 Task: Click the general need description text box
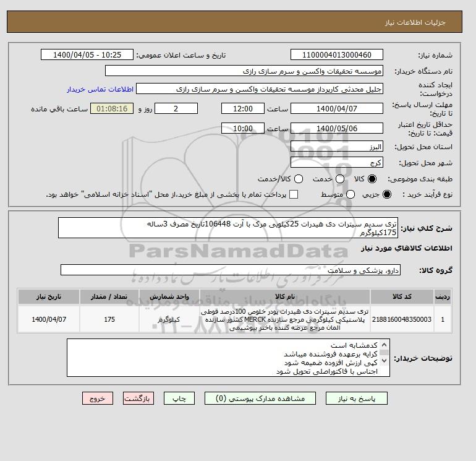point(228,228)
